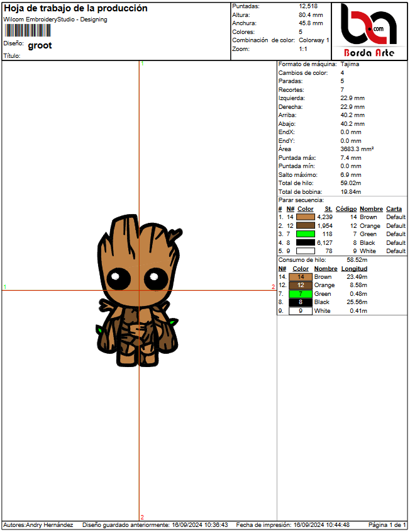Click the 'Recortes:' label
This screenshot has width=410, height=532.
pos(291,90)
